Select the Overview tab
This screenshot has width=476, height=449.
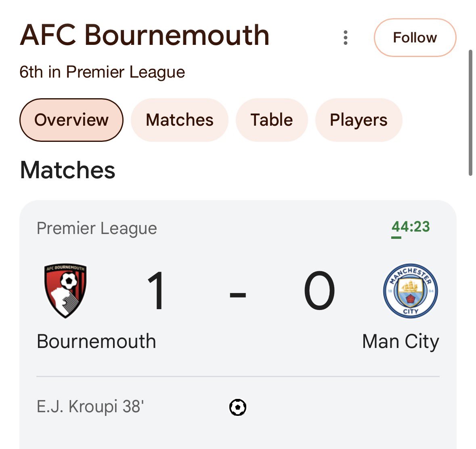point(71,120)
